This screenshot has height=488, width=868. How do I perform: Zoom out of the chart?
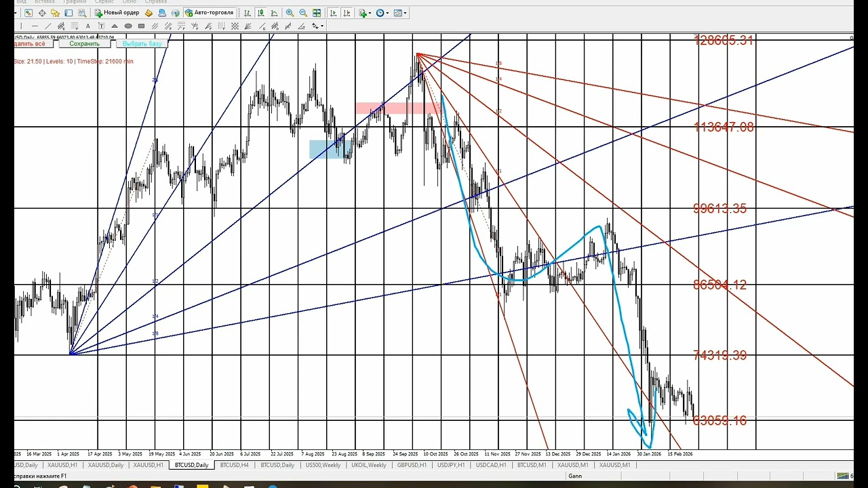click(302, 12)
